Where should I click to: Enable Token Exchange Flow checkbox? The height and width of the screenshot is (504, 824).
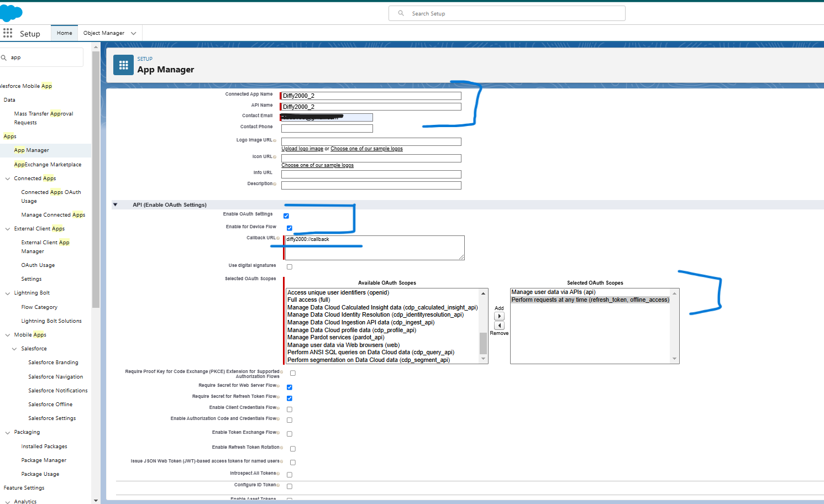[x=290, y=434]
